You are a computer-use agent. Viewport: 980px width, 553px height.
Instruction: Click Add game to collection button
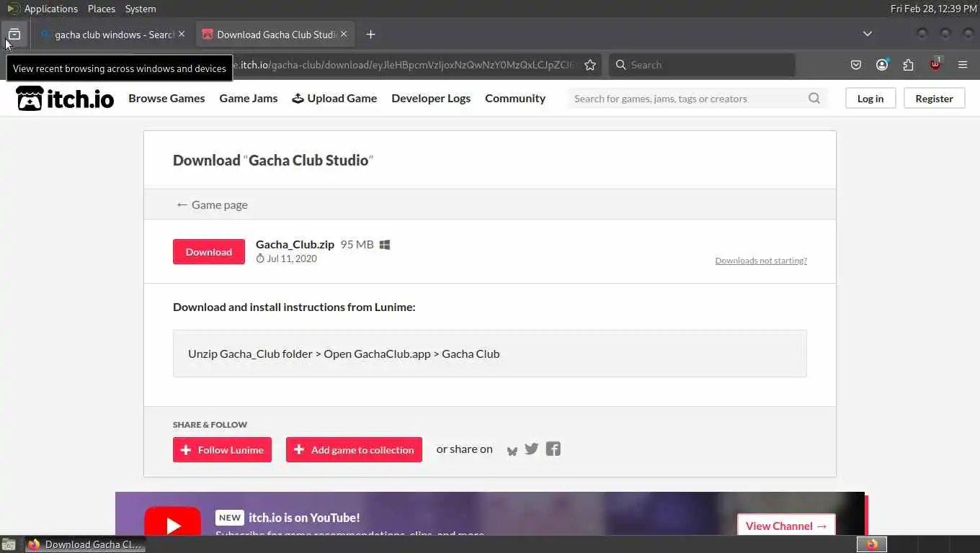[354, 449]
